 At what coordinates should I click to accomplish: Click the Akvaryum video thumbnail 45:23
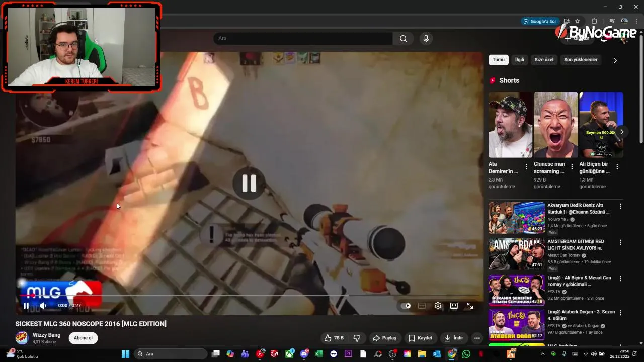click(517, 218)
